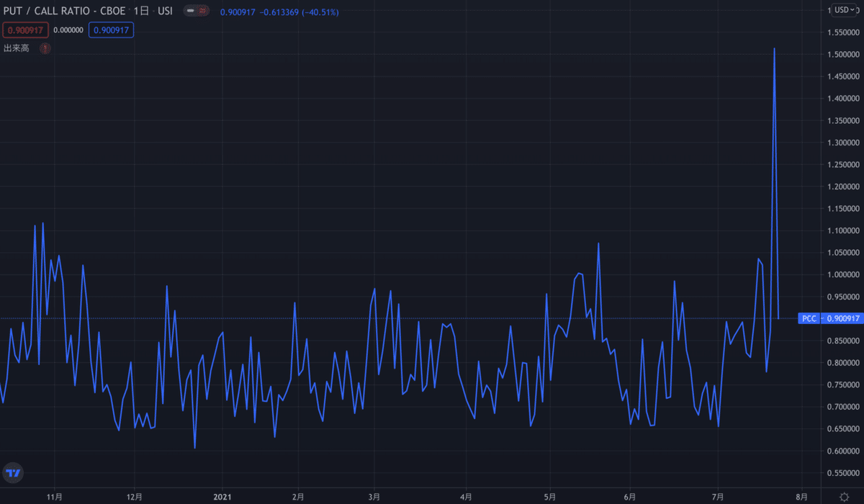The width and height of the screenshot is (864, 504).
Task: Click the 1.550000 price axis label
Action: point(844,33)
